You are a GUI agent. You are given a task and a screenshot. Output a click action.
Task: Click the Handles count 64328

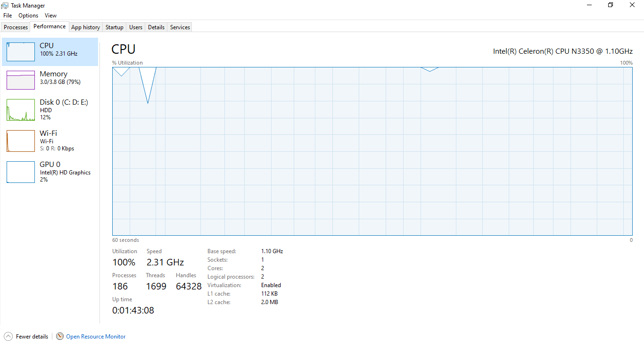pos(189,286)
